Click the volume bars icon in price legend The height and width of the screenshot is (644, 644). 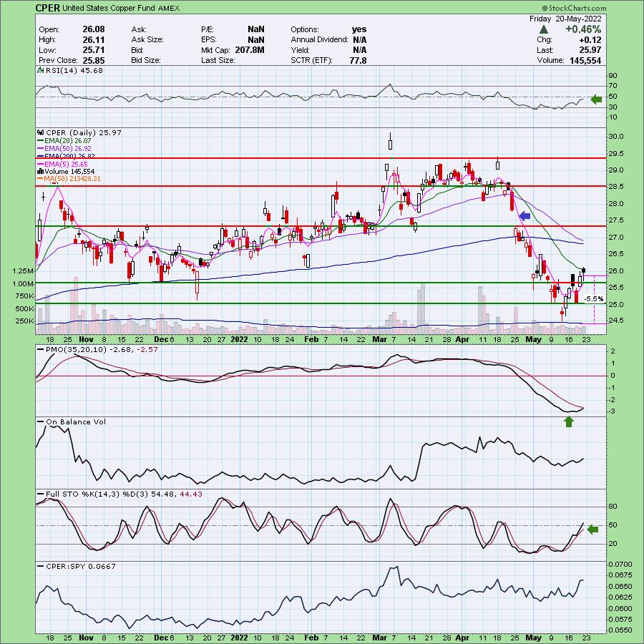[41, 171]
